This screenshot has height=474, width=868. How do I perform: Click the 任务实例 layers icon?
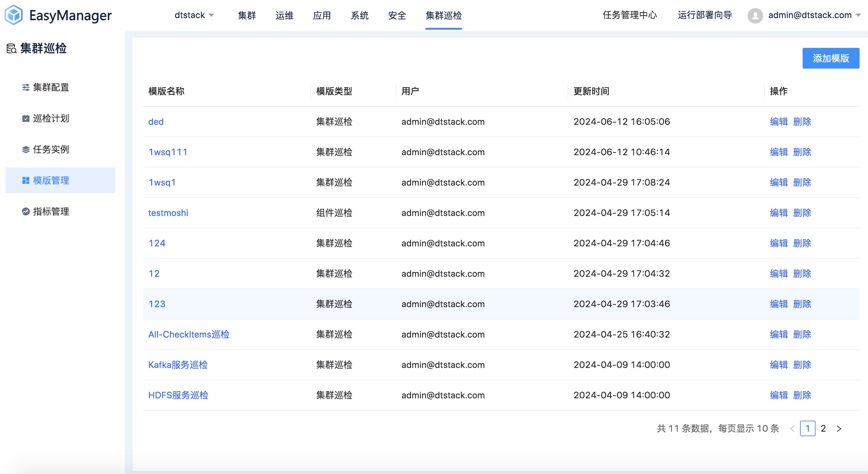(26, 149)
